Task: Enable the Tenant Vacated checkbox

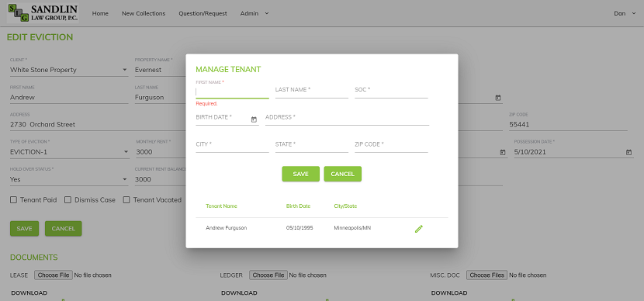Action: (x=126, y=200)
